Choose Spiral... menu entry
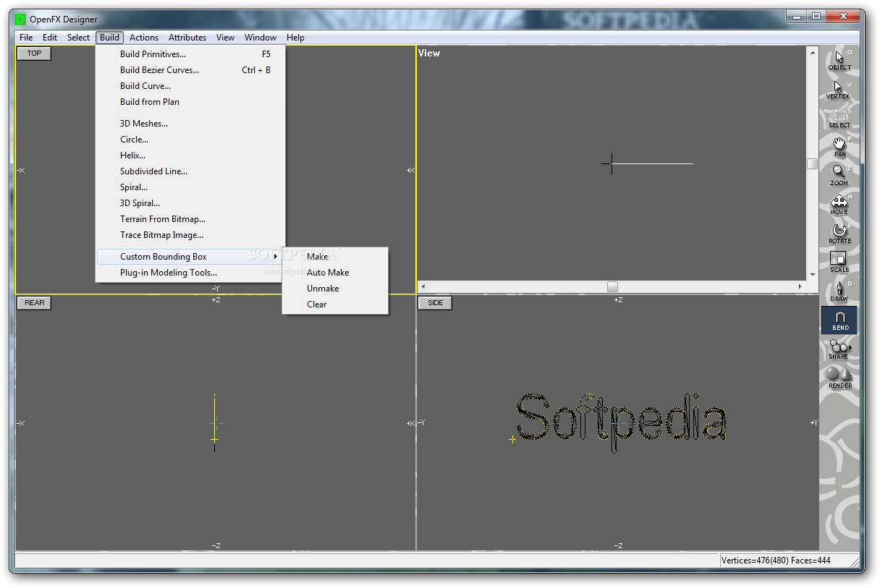Viewport: 880px width, 588px height. 191,187
